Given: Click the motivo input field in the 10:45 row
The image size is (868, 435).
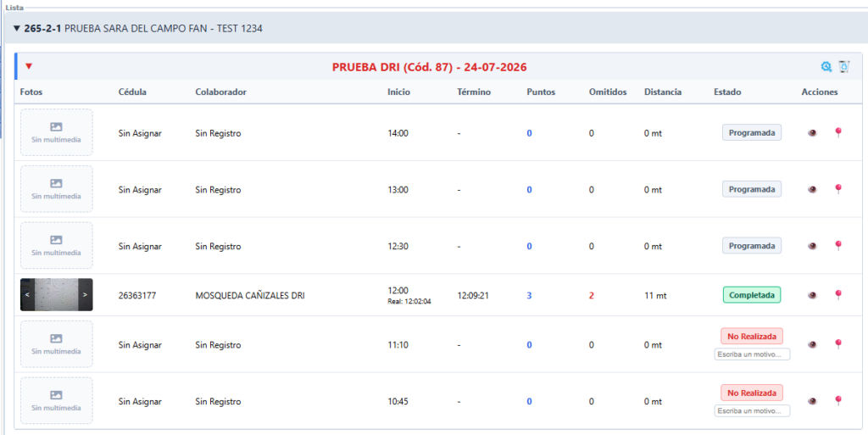Looking at the screenshot, I should click(x=752, y=410).
